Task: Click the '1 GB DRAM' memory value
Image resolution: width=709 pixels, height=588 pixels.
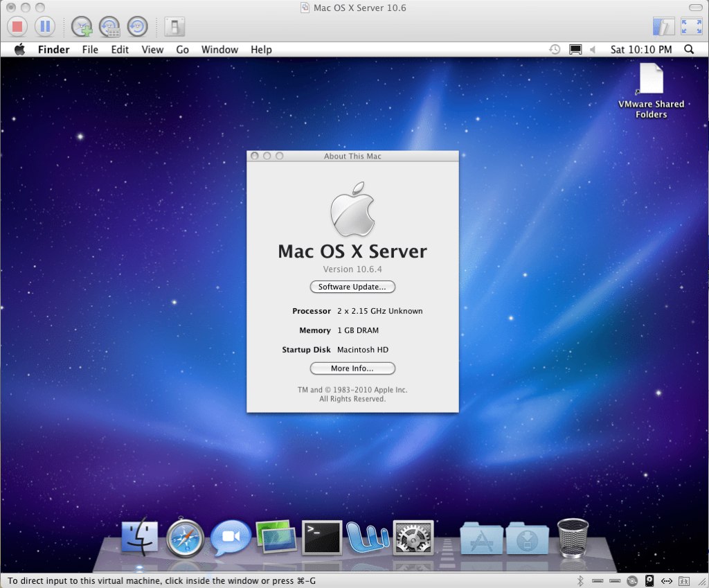Action: (x=358, y=330)
